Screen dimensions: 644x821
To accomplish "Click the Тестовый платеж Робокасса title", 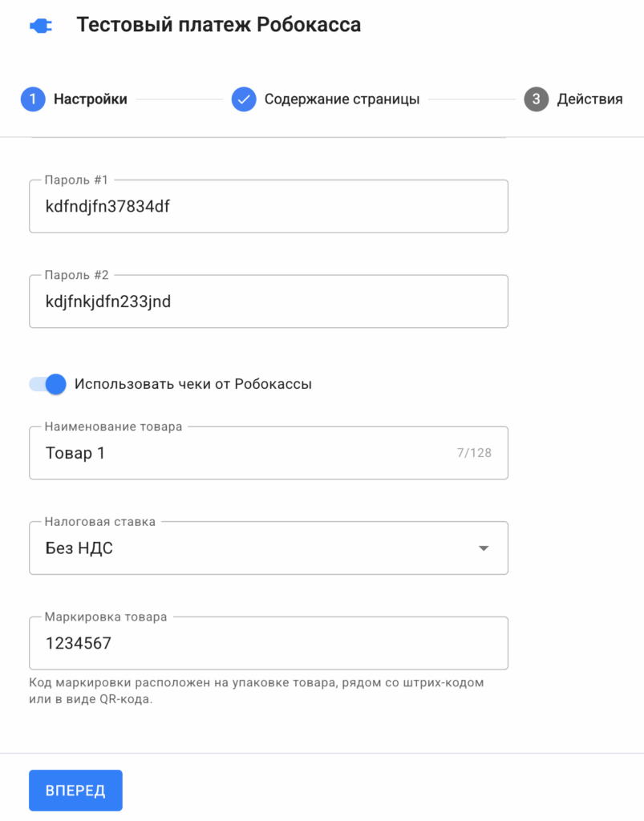I will tap(218, 25).
